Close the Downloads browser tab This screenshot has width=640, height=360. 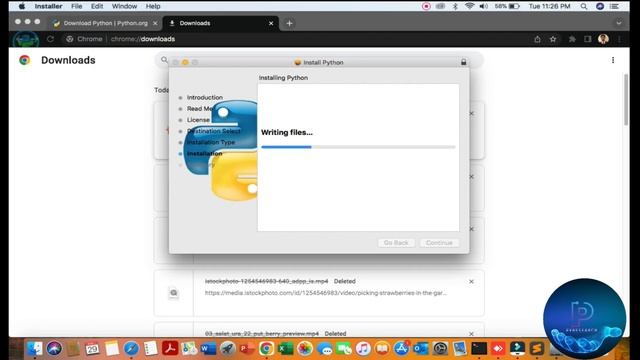click(271, 23)
